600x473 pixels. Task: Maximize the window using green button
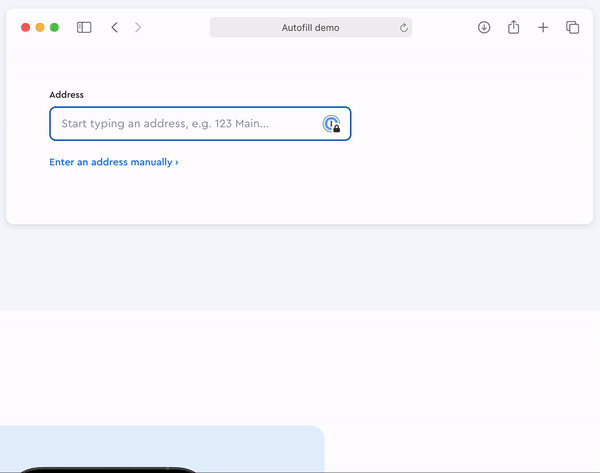tap(54, 28)
